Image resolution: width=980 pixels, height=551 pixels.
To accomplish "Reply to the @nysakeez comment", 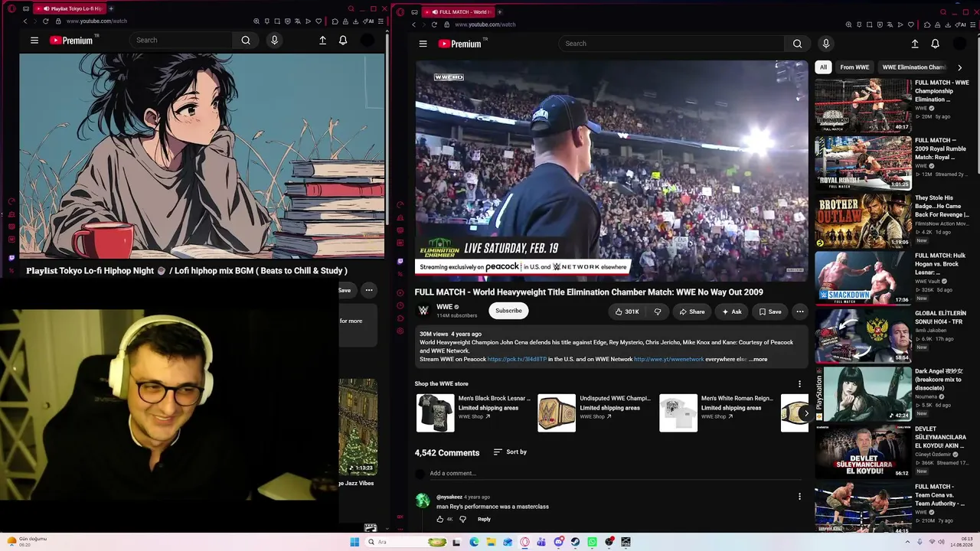I will 484,519.
